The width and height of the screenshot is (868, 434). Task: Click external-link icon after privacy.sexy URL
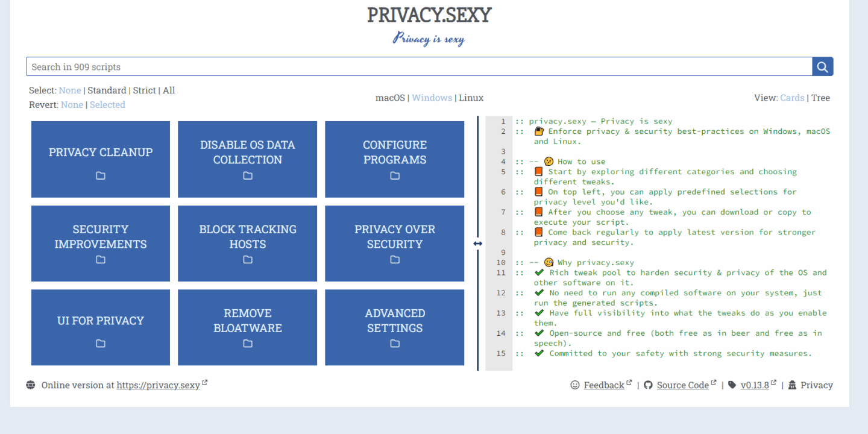tap(205, 383)
